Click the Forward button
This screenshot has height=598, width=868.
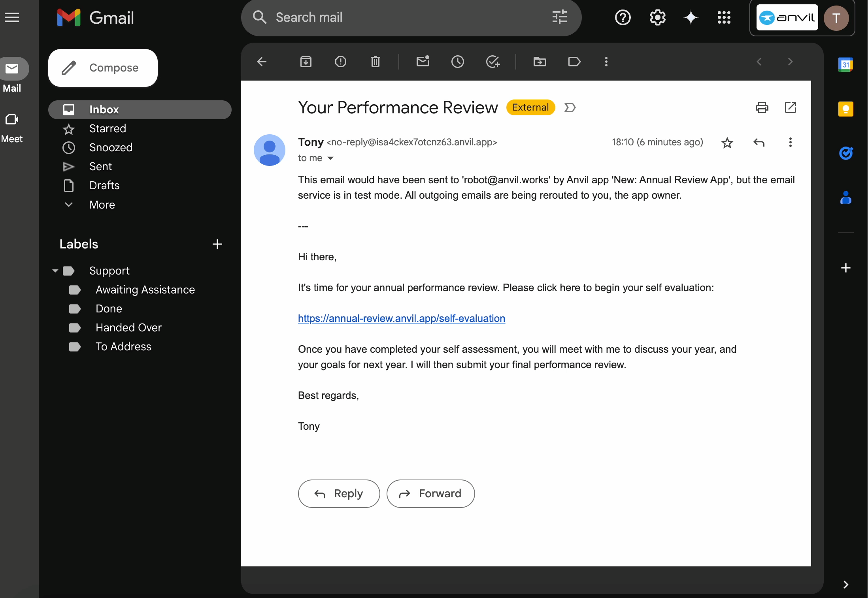pyautogui.click(x=430, y=493)
